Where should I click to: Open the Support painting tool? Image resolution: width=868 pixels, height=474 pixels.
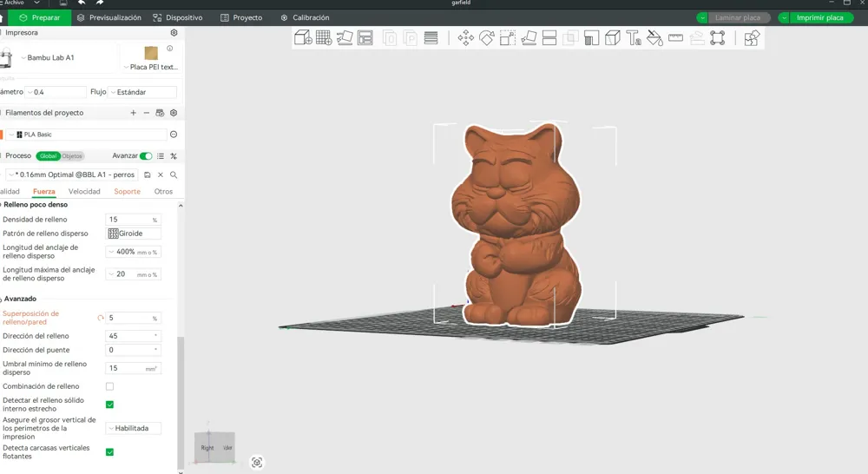591,38
